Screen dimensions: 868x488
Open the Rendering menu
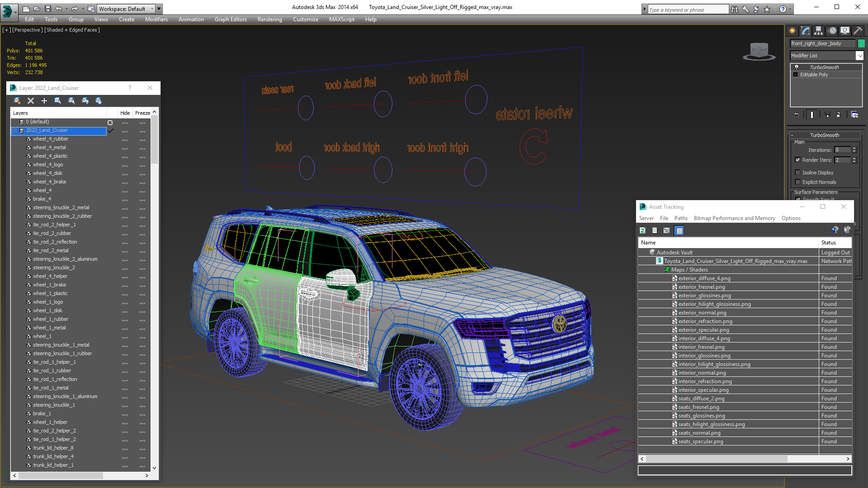click(270, 19)
